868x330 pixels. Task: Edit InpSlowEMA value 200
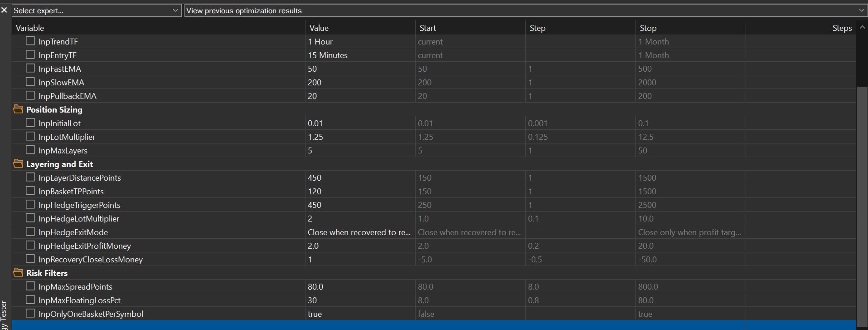(360, 82)
